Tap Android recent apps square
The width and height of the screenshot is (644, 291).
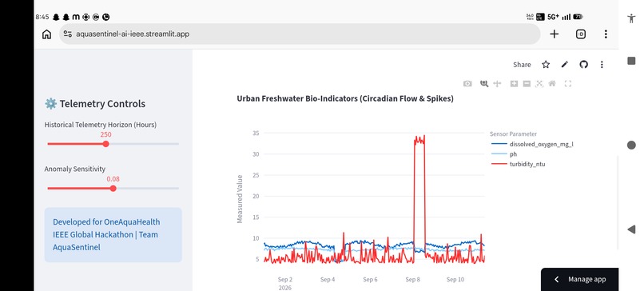[x=632, y=61]
